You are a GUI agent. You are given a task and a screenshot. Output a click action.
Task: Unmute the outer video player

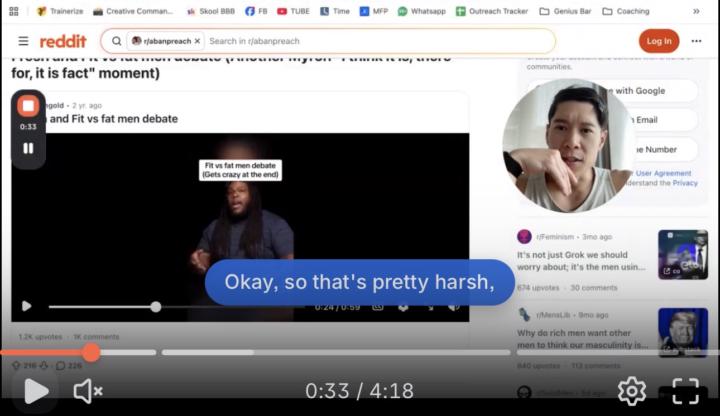coord(88,391)
